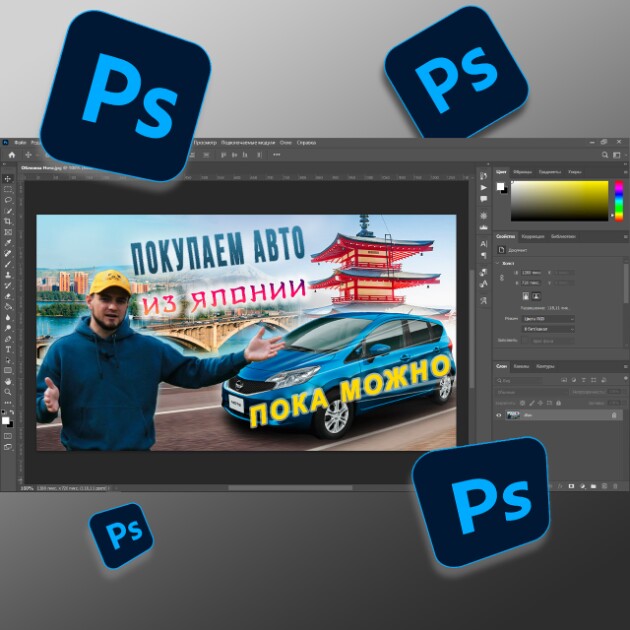Toggle Quick Mask mode in toolbox
The height and width of the screenshot is (630, 630).
8,436
